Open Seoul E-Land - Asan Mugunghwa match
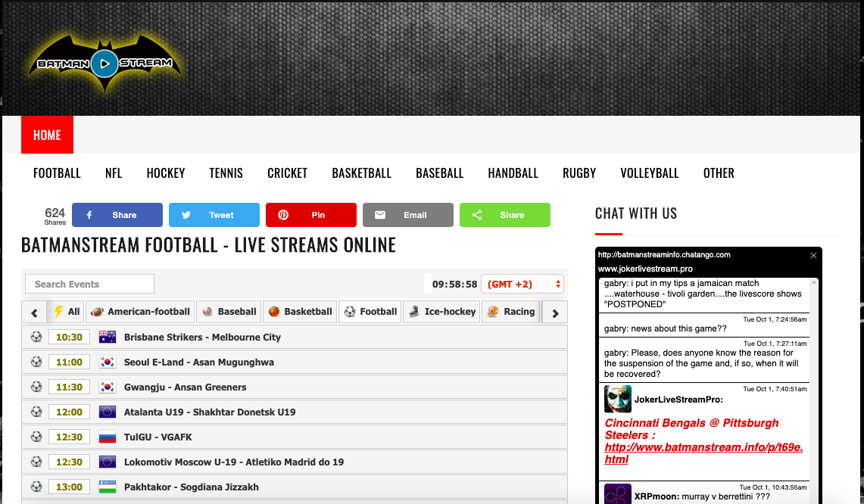 (x=295, y=362)
